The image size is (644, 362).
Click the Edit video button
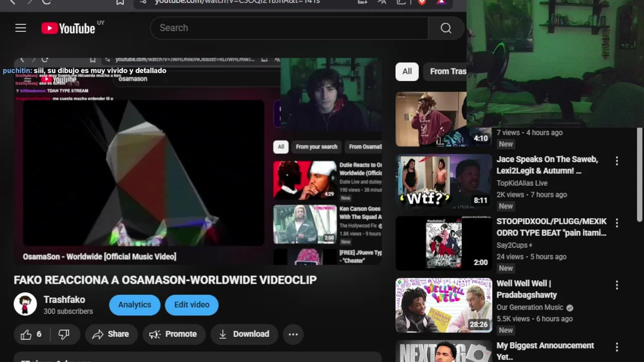tap(192, 305)
